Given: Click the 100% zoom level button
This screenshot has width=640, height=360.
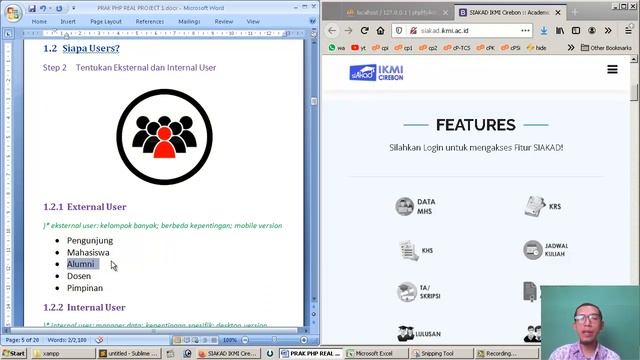Looking at the screenshot, I should (x=230, y=340).
